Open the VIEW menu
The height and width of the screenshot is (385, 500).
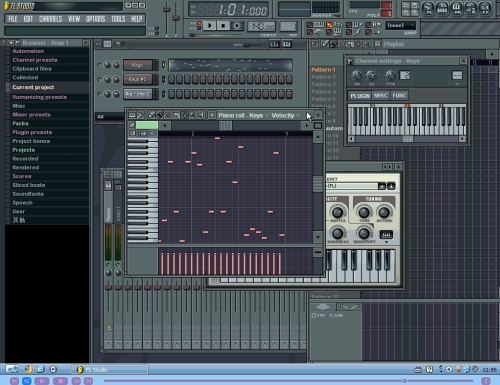point(74,19)
